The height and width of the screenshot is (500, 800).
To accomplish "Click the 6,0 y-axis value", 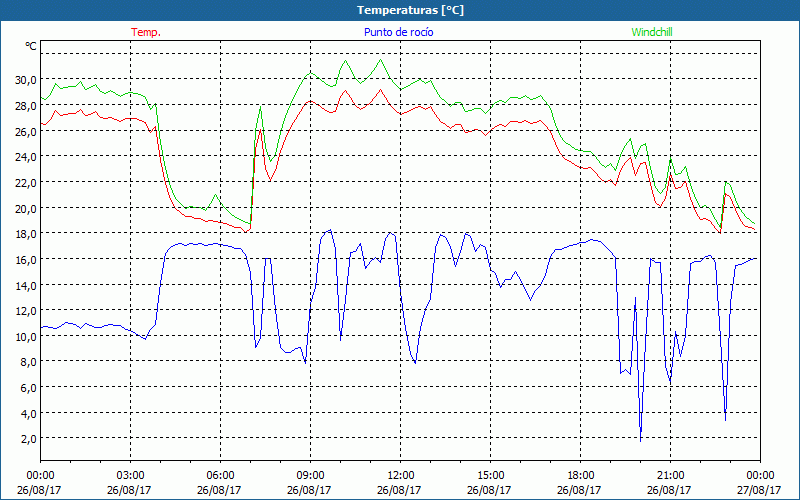I will (x=29, y=388).
